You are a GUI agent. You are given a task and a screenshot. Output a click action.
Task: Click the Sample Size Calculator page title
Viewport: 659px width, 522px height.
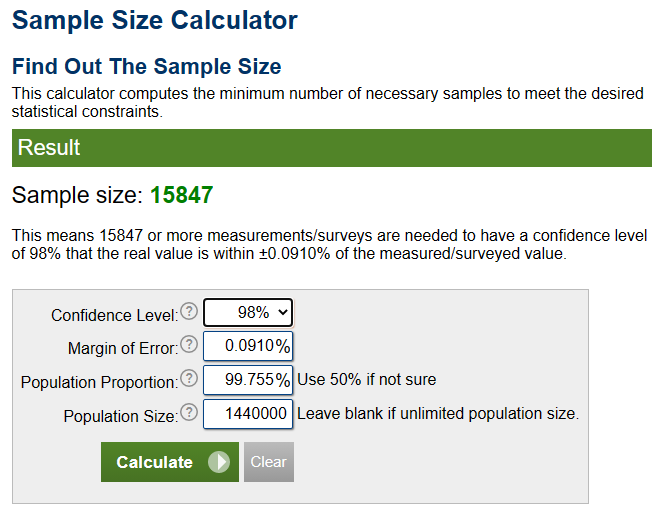(155, 20)
